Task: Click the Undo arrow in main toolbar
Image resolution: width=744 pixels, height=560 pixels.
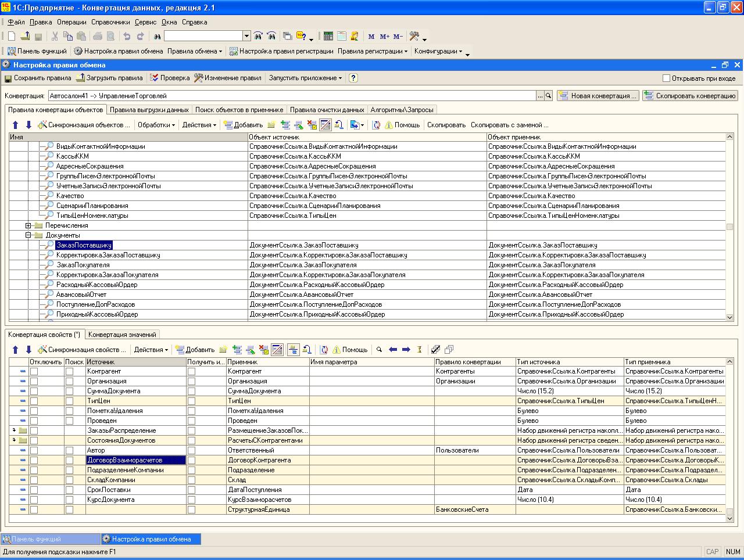Action: [x=127, y=36]
